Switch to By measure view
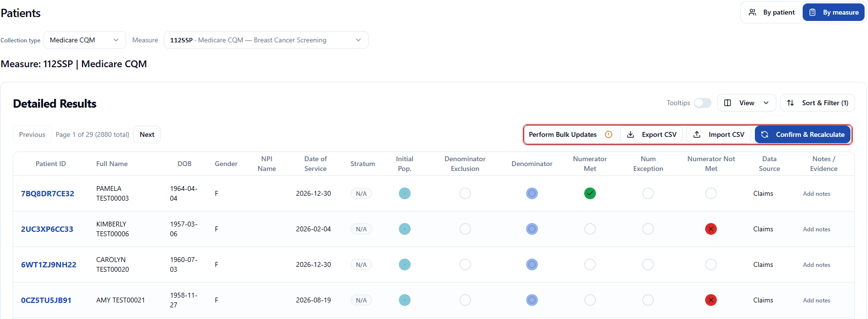Screen dimensions: 868x319 point(833,12)
